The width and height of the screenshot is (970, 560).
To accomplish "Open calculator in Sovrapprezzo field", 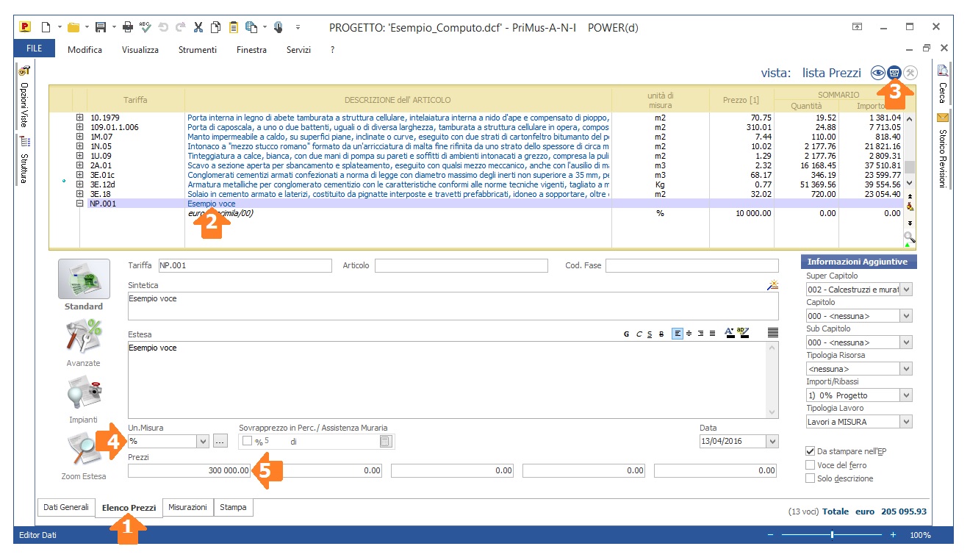I will [x=385, y=442].
